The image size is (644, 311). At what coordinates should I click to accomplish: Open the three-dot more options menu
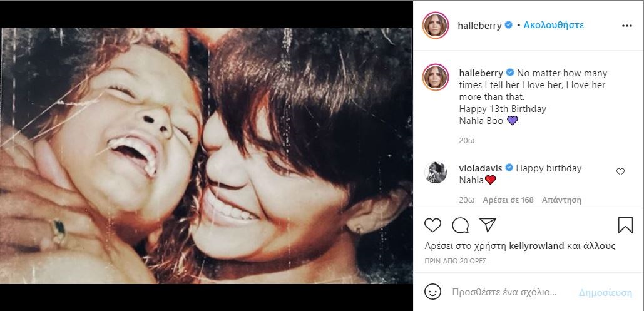[x=627, y=26]
